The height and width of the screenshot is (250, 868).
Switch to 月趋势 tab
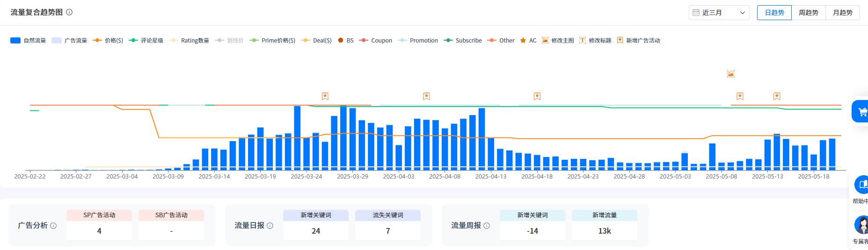click(843, 13)
